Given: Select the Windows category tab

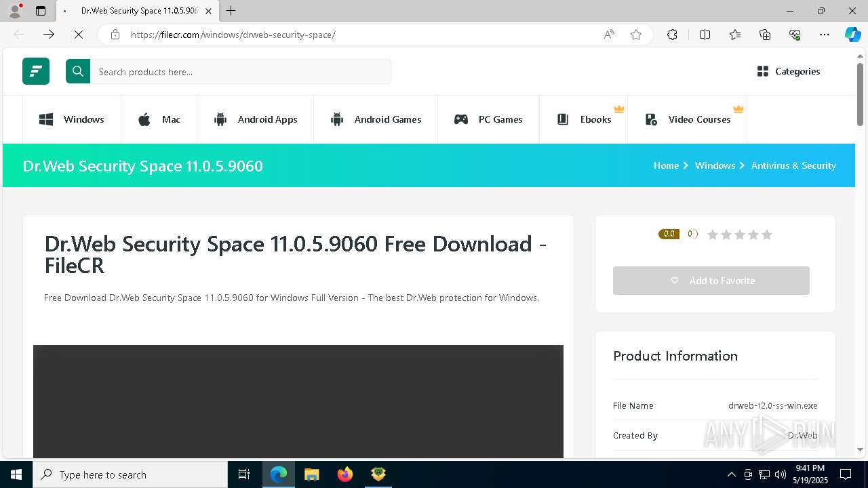Looking at the screenshot, I should pyautogui.click(x=72, y=119).
